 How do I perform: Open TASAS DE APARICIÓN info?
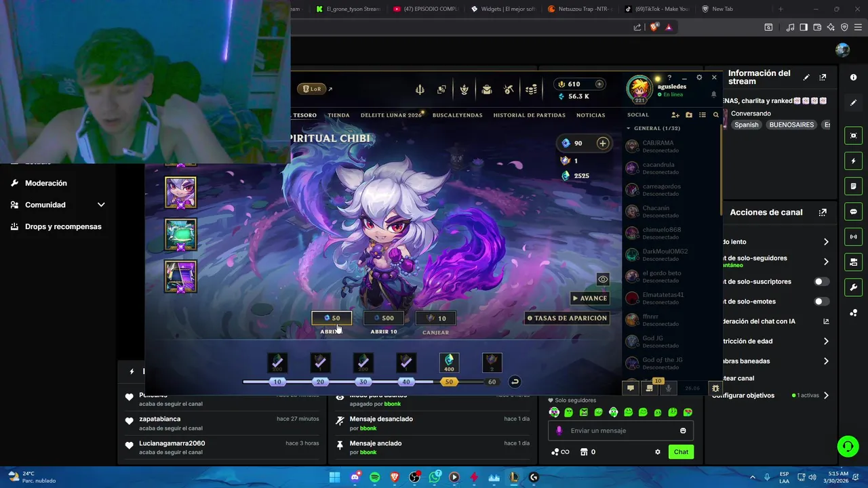[x=567, y=318]
